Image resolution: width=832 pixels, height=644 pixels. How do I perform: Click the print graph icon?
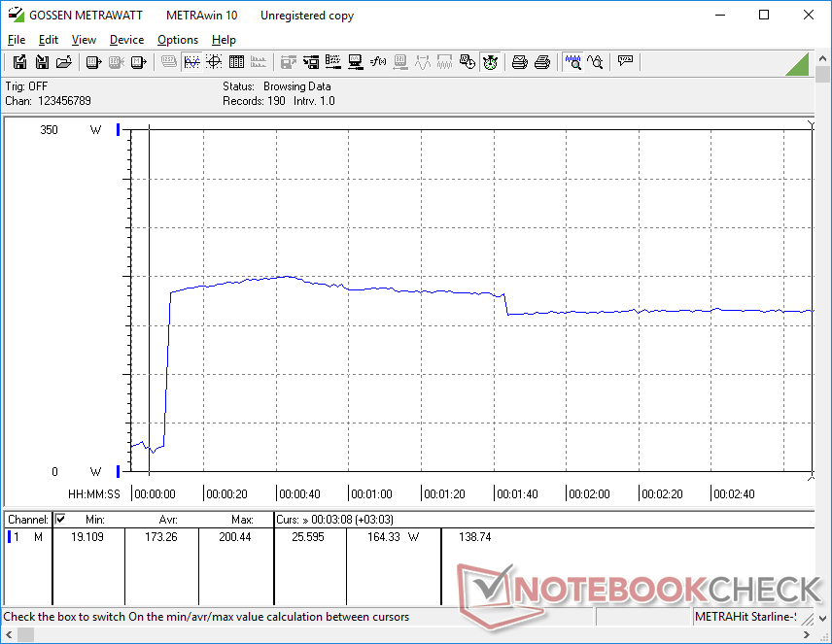(x=519, y=62)
